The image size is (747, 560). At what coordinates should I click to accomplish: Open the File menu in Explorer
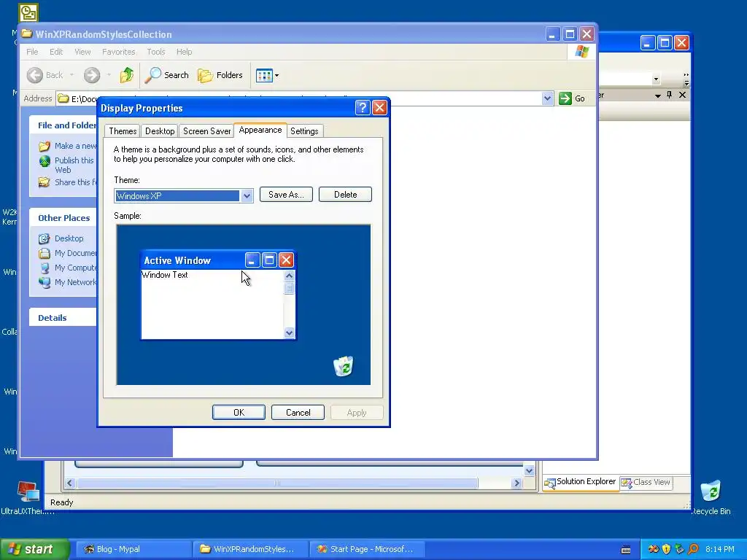click(32, 52)
